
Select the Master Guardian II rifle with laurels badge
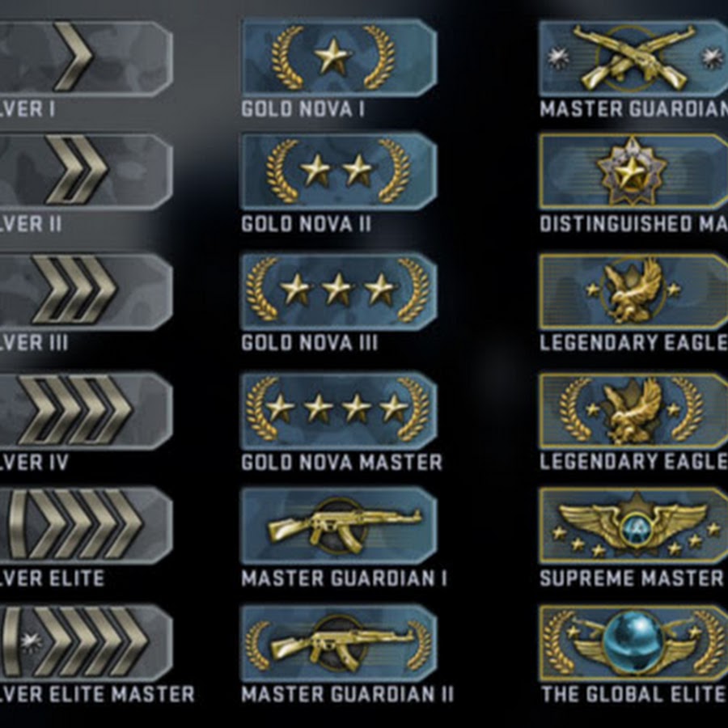pyautogui.click(x=338, y=644)
